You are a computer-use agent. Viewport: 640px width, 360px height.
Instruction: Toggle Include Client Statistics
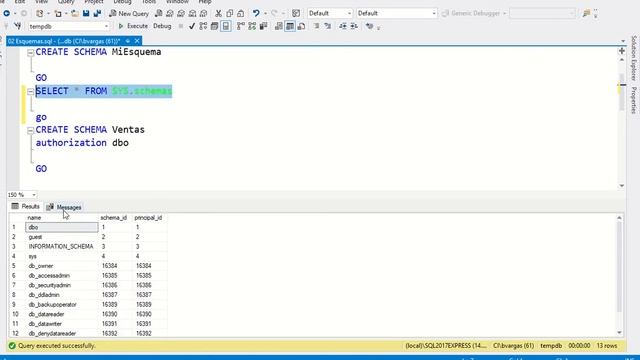(264, 26)
